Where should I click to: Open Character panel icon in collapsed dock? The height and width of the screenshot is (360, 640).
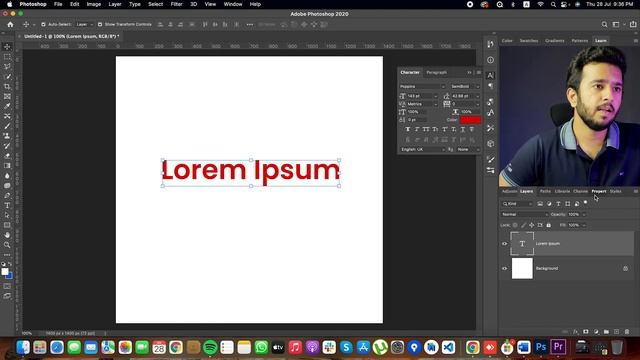[x=491, y=76]
